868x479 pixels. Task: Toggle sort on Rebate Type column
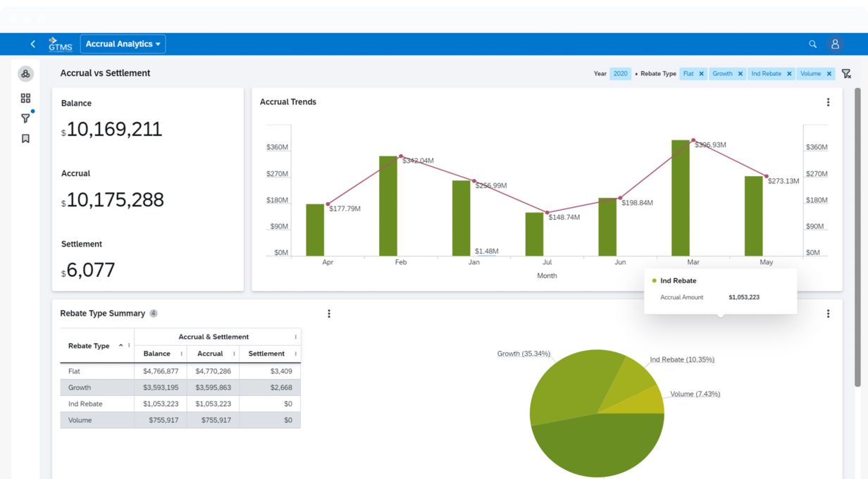pos(121,345)
